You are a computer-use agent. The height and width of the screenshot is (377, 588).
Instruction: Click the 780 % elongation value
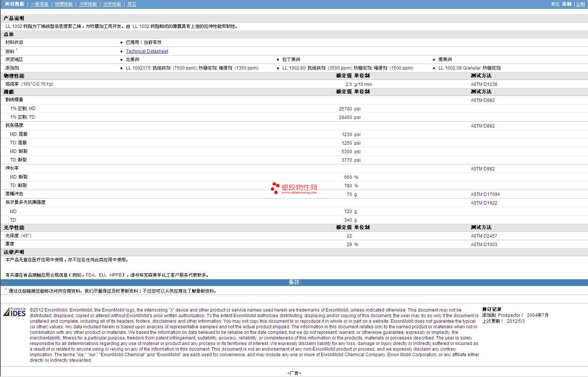point(351,186)
